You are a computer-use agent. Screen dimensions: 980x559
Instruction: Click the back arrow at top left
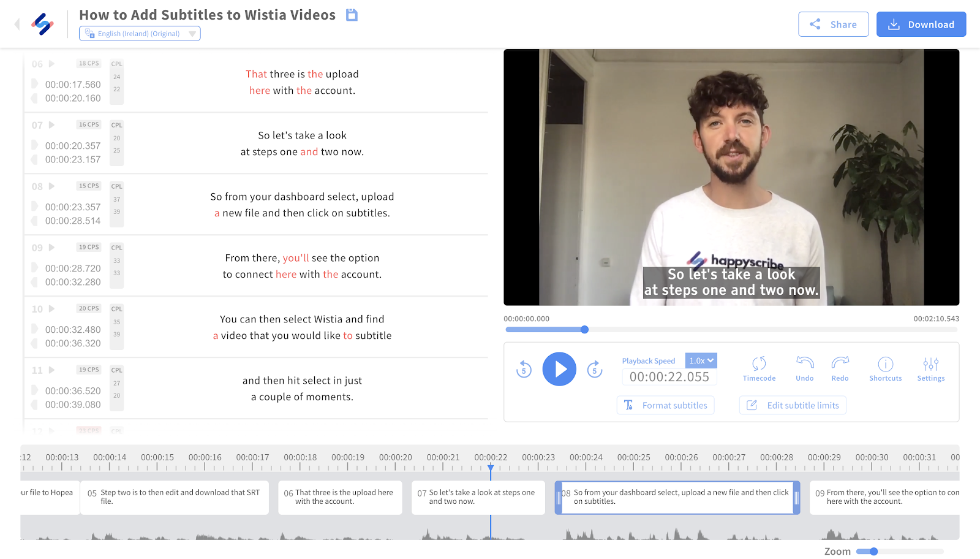(17, 24)
